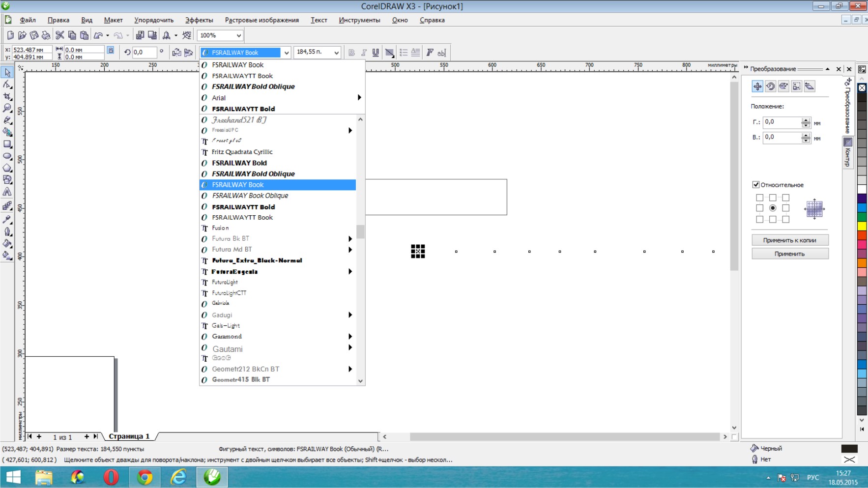Click the Применить button
The image size is (868, 488).
tap(790, 254)
